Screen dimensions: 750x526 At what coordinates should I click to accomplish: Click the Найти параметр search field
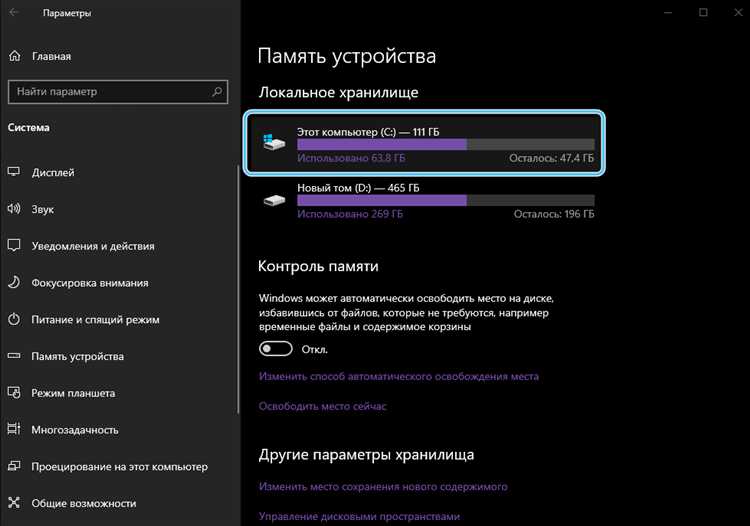(118, 91)
